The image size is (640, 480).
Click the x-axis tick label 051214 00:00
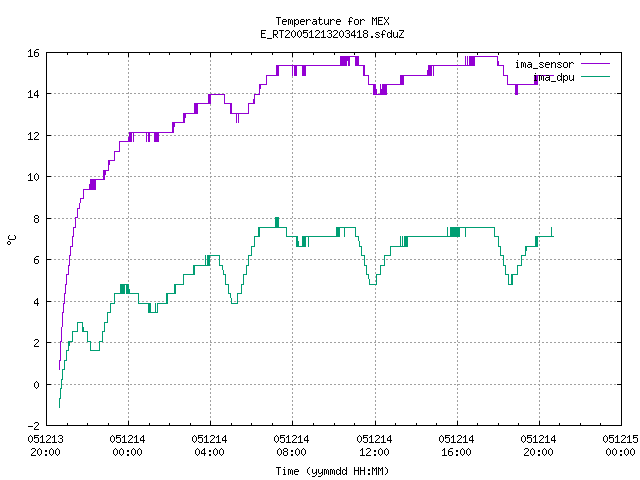tap(127, 446)
